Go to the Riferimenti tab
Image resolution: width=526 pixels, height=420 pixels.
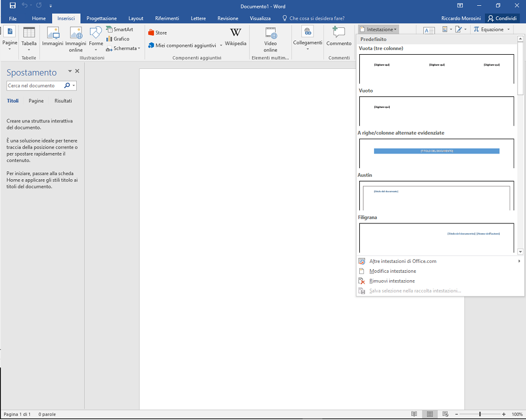coord(167,18)
